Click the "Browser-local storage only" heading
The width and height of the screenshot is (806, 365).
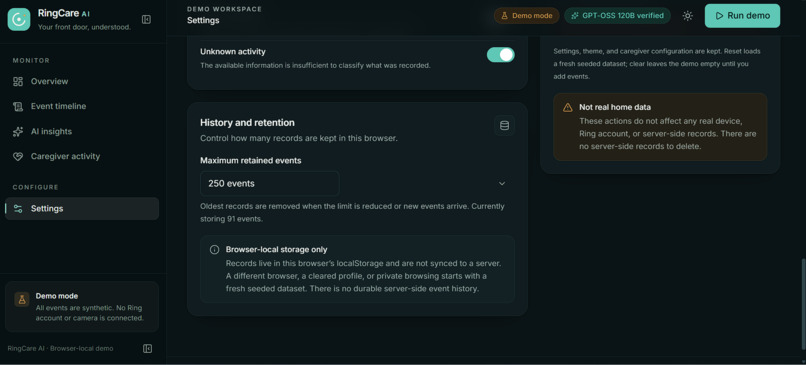(x=277, y=249)
